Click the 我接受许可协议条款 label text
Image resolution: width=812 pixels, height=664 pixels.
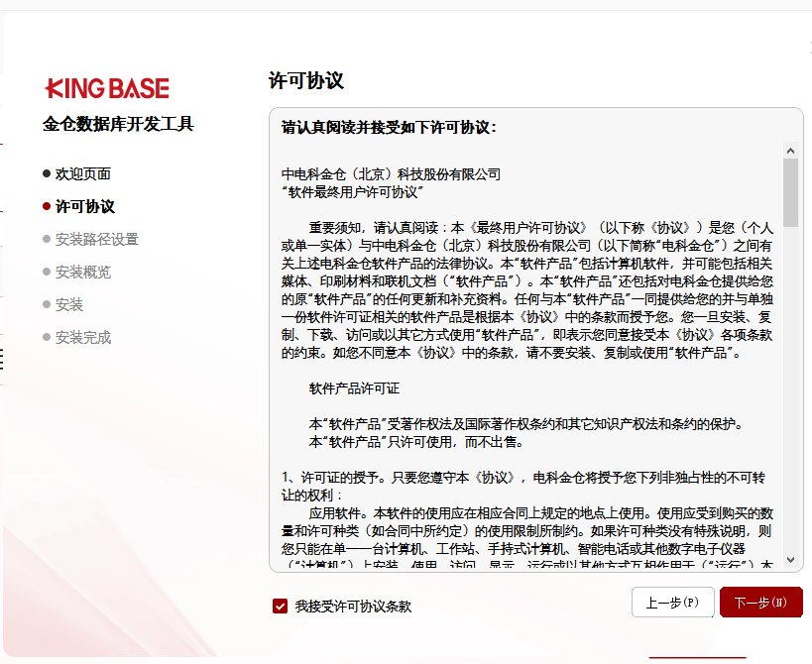353,606
